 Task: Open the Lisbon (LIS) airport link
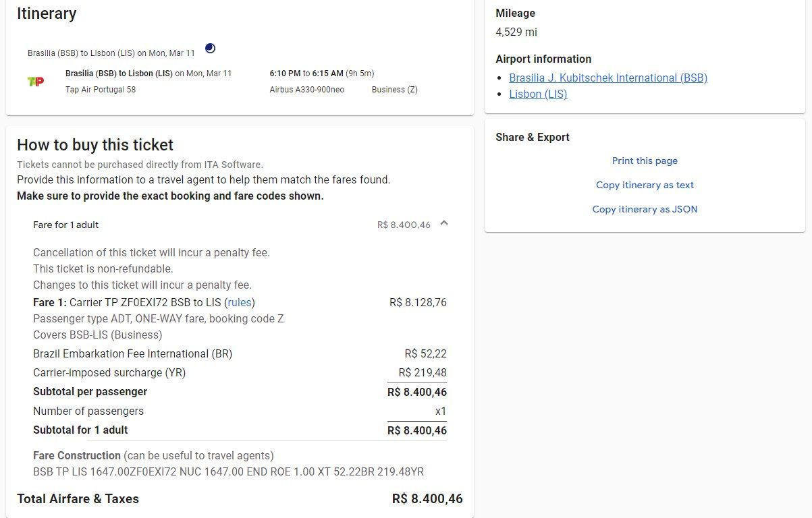point(538,94)
